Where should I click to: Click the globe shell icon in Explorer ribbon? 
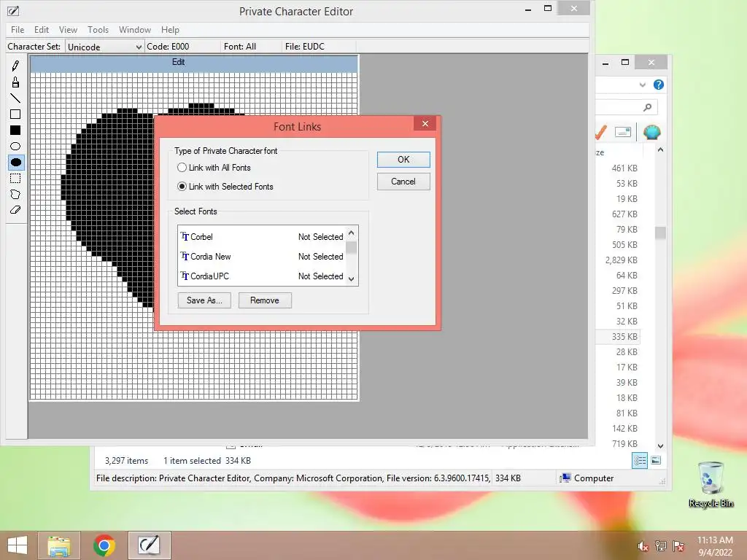point(651,132)
